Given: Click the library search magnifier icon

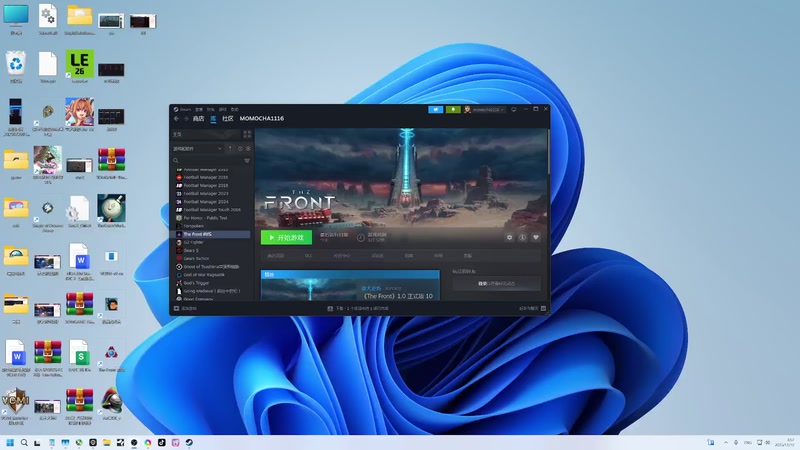Looking at the screenshot, I should [x=176, y=161].
